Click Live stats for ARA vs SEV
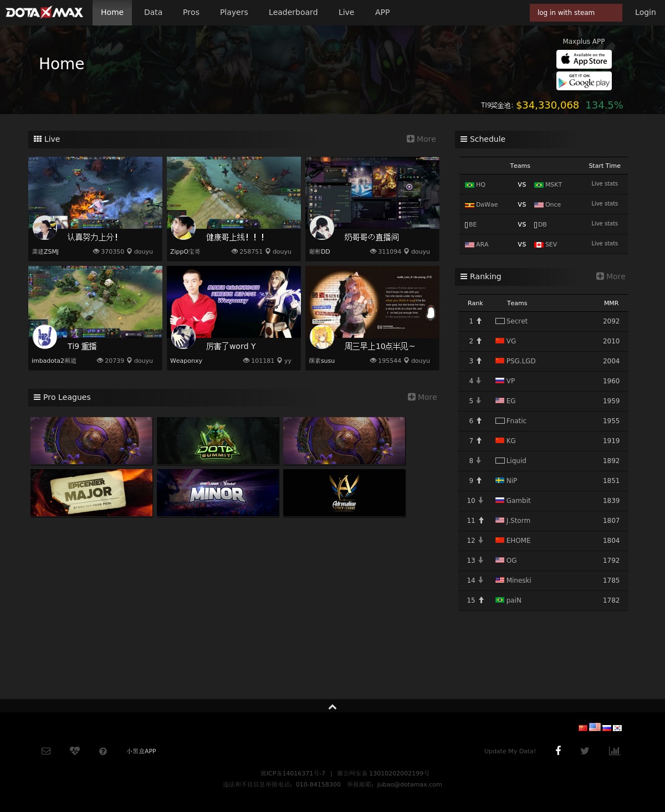665x812 pixels. pos(605,243)
